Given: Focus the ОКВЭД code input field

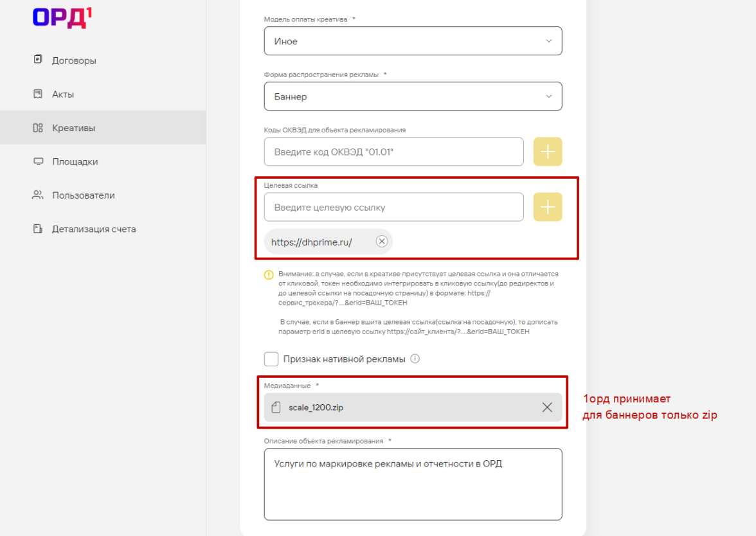Looking at the screenshot, I should [393, 152].
